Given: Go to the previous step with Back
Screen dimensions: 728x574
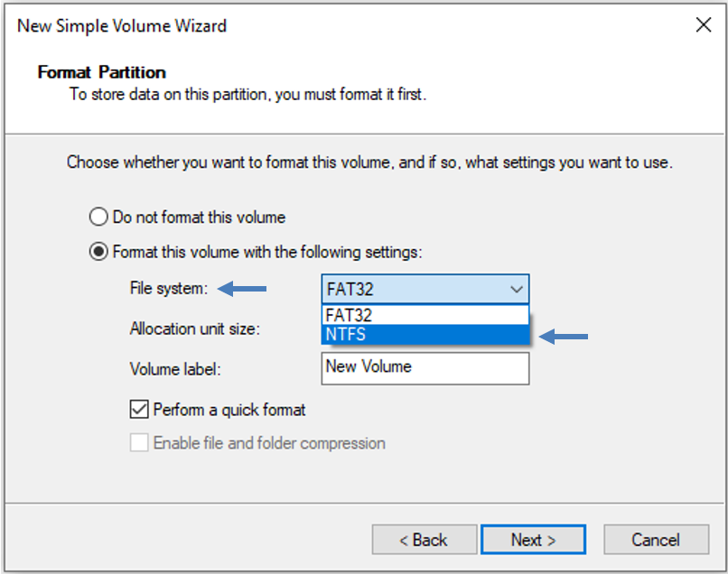Looking at the screenshot, I should [x=424, y=540].
